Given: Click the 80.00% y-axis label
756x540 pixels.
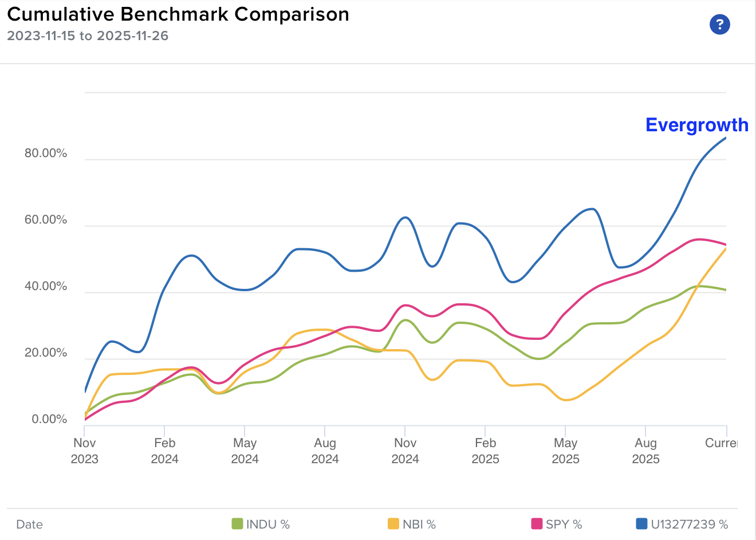Looking at the screenshot, I should [46, 153].
